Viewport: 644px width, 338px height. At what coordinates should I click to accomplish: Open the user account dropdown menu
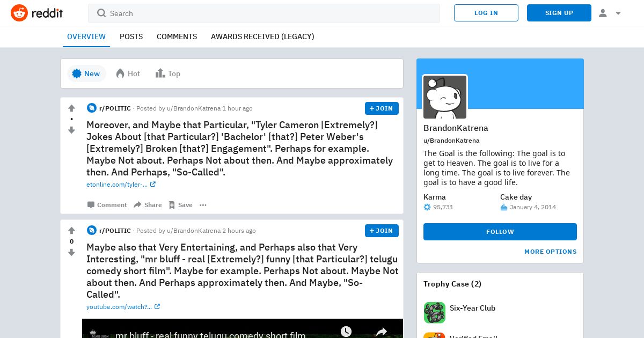coord(610,13)
